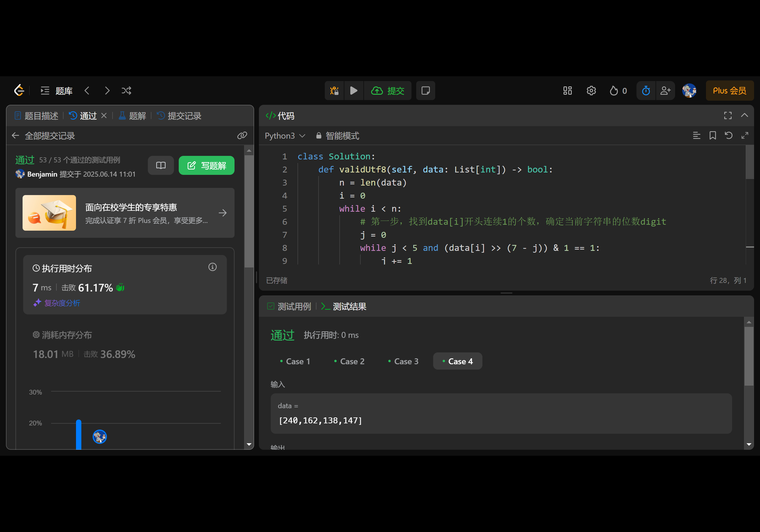Click the debug bug icon

click(334, 91)
